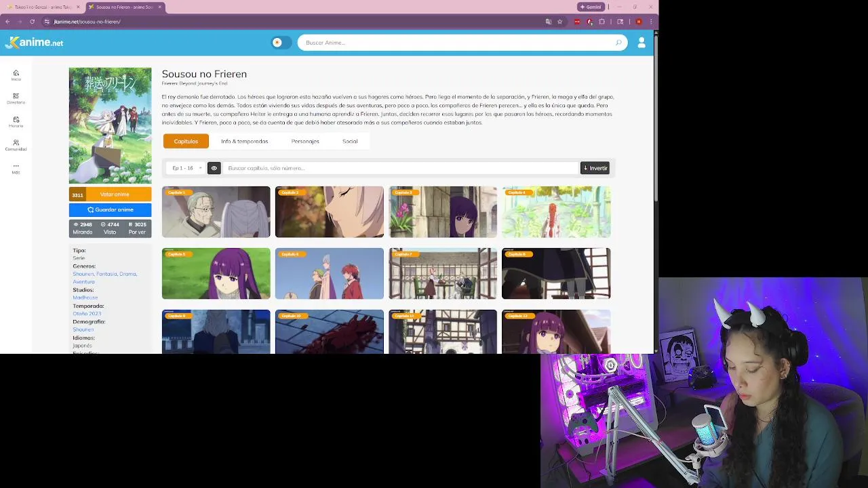Open the Chrome three-dot menu
Viewport: 868px width, 488px height.
pyautogui.click(x=651, y=22)
